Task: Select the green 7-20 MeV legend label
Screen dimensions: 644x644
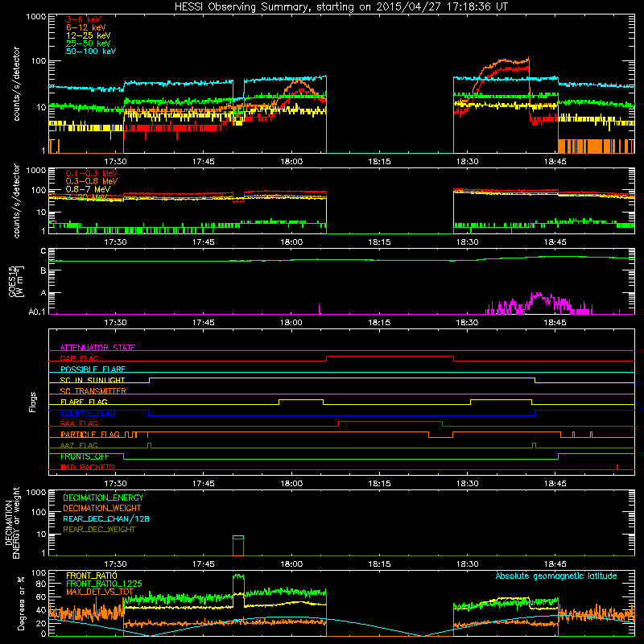Action: click(x=86, y=197)
